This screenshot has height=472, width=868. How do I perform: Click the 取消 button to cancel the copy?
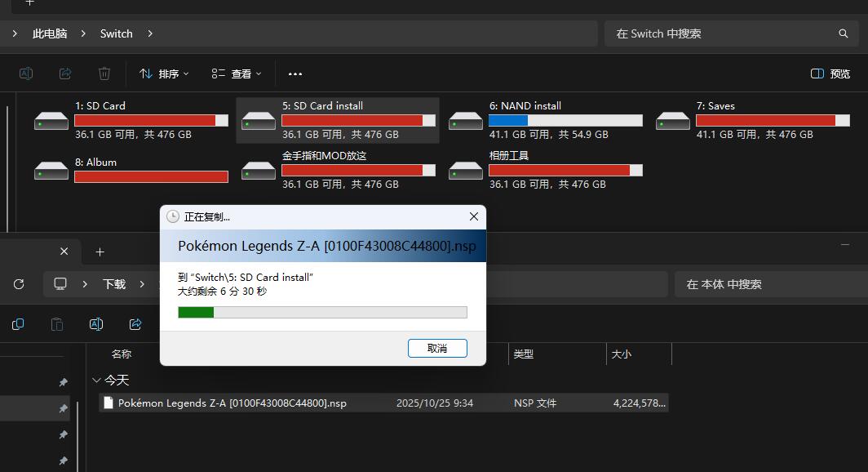click(x=437, y=348)
